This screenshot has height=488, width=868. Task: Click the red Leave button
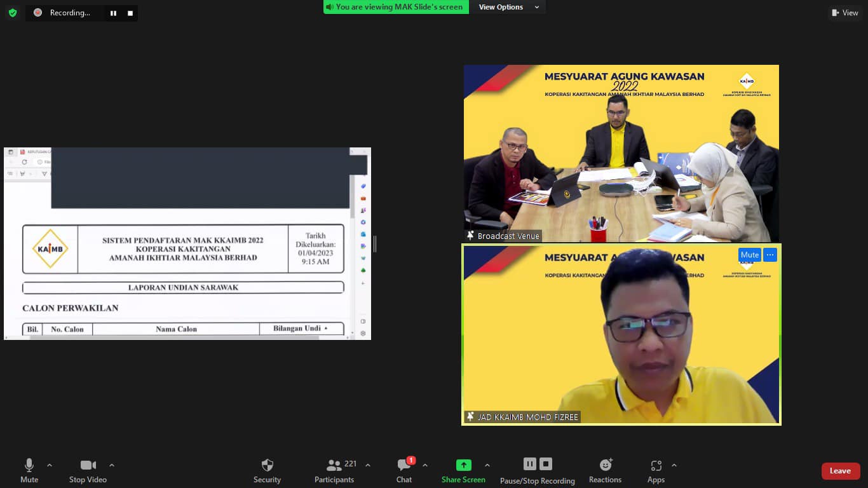840,471
